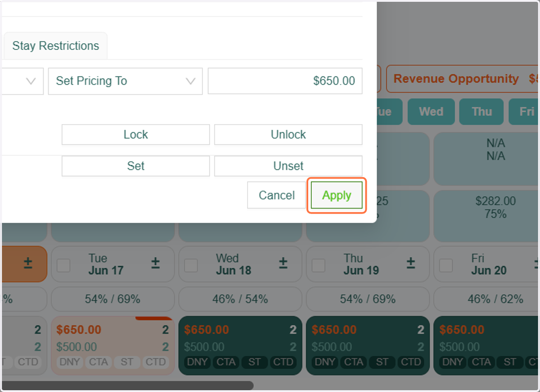540x392 pixels.
Task: Select the Thu day filter button
Action: coord(481,111)
